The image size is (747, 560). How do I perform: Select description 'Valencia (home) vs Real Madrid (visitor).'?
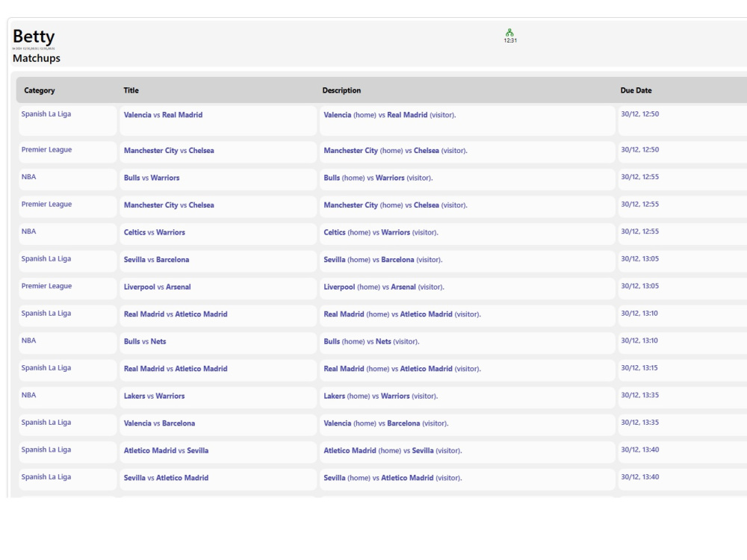click(390, 115)
